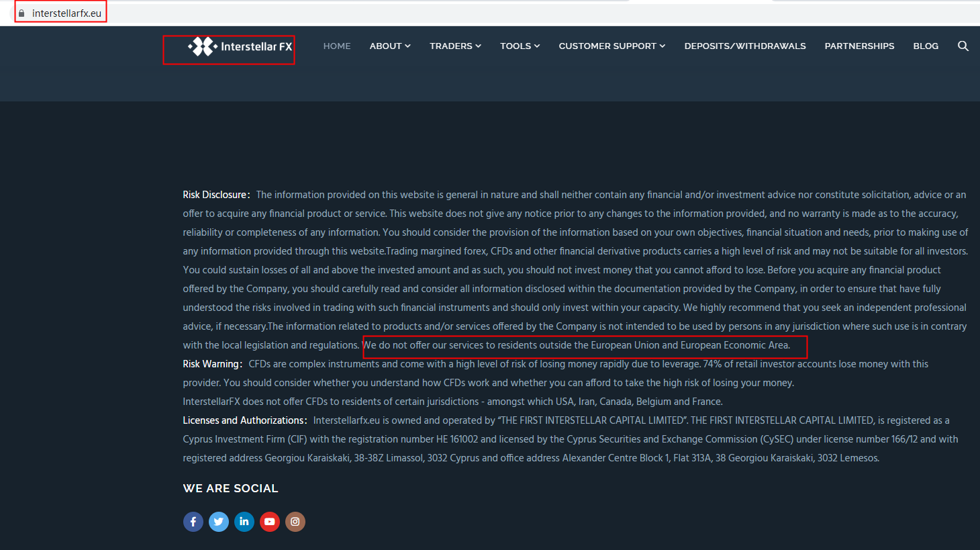This screenshot has width=980, height=550.
Task: Click the 'Licenses and Authorizations:' heading text
Action: tap(245, 420)
